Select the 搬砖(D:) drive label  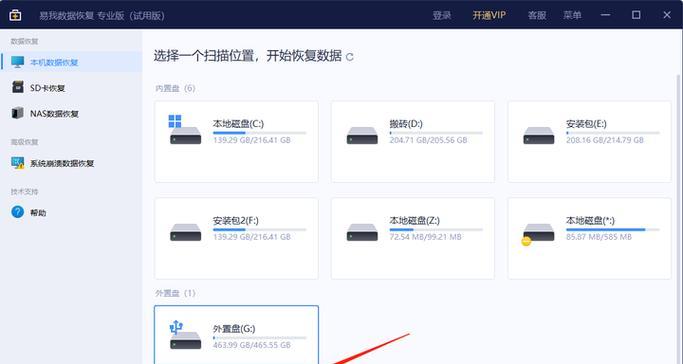click(x=406, y=124)
